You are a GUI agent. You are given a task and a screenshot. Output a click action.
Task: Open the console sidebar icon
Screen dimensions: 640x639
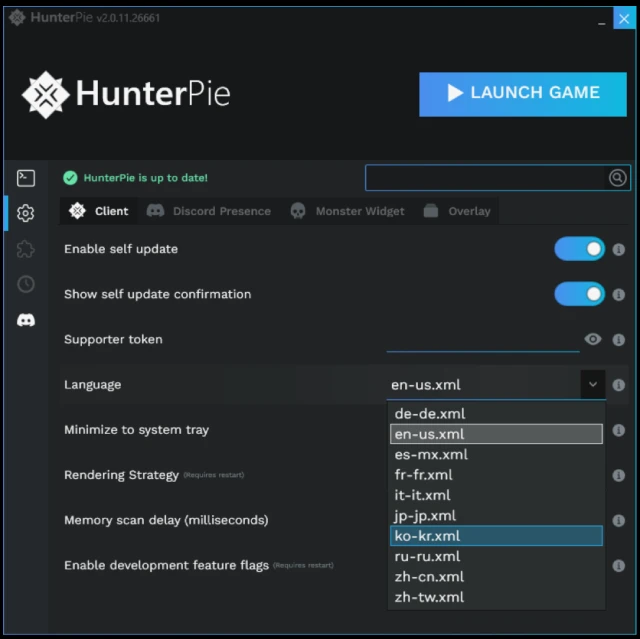tap(26, 178)
